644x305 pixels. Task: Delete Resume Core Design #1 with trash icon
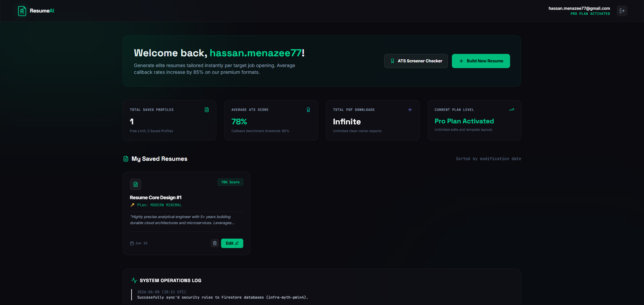coord(215,243)
